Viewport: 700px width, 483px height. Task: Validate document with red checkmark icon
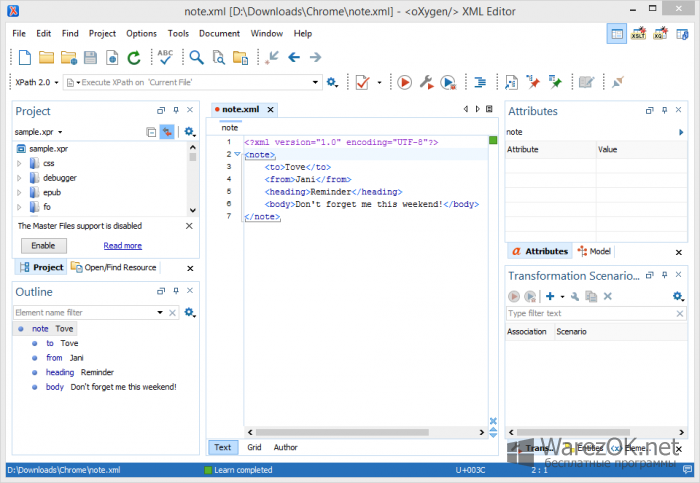coord(362,83)
